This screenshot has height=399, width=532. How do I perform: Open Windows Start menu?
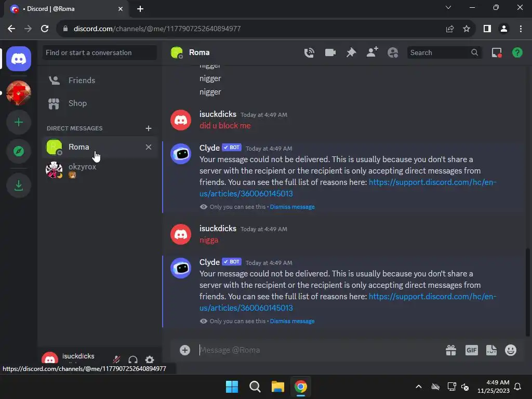(x=232, y=387)
